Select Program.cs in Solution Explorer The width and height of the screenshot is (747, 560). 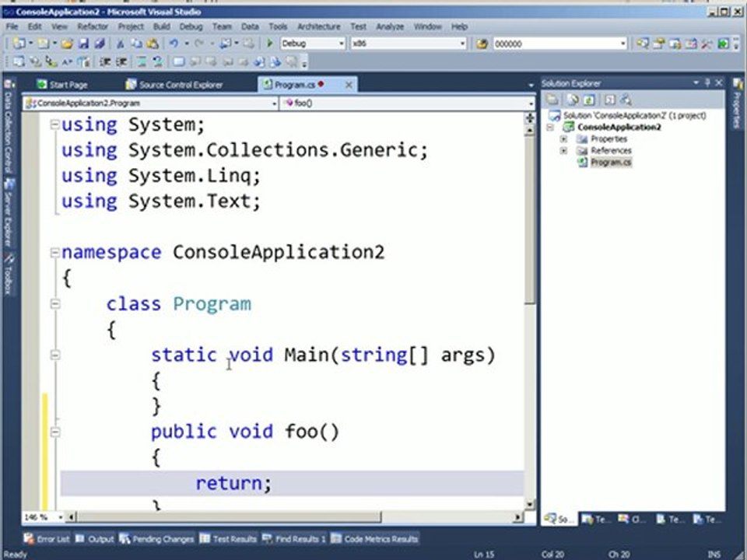(x=611, y=163)
